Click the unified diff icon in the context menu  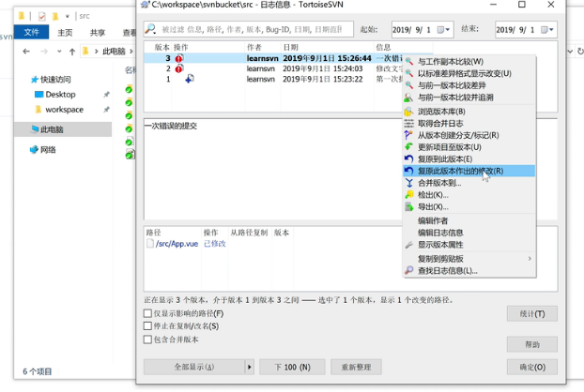pos(409,73)
